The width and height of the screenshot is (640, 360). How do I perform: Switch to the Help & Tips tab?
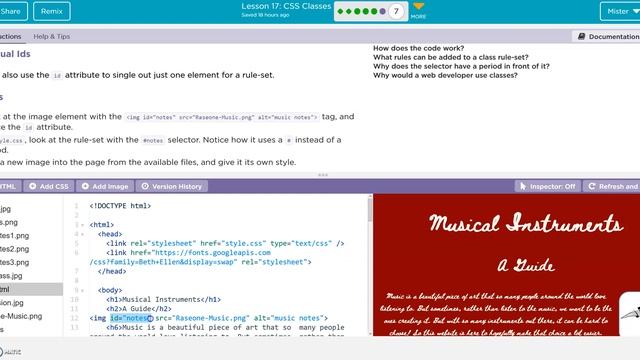tap(51, 36)
